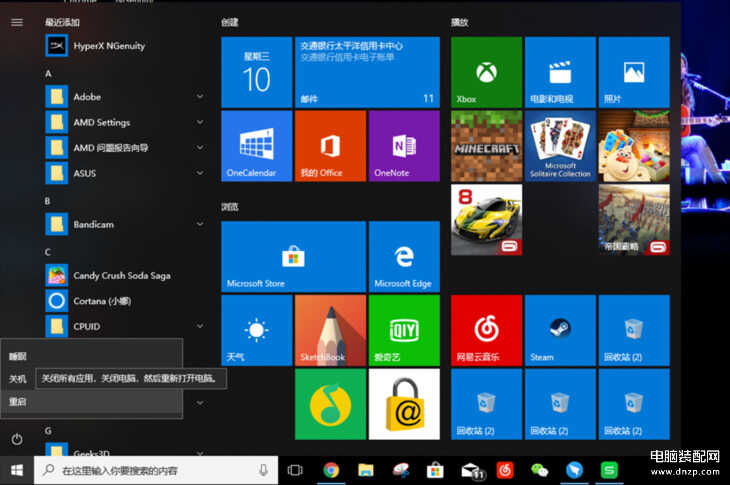
Task: Click the Chrome icon in taskbar
Action: (331, 469)
